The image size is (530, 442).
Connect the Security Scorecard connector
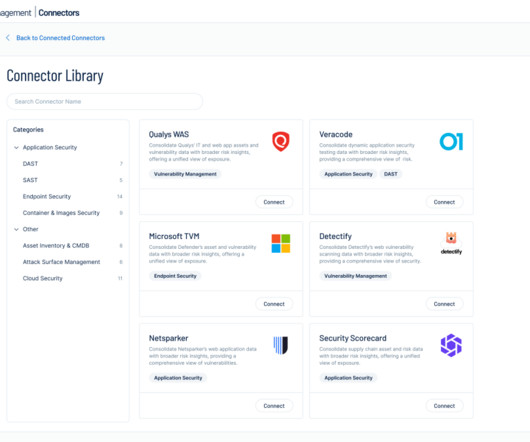pyautogui.click(x=444, y=406)
